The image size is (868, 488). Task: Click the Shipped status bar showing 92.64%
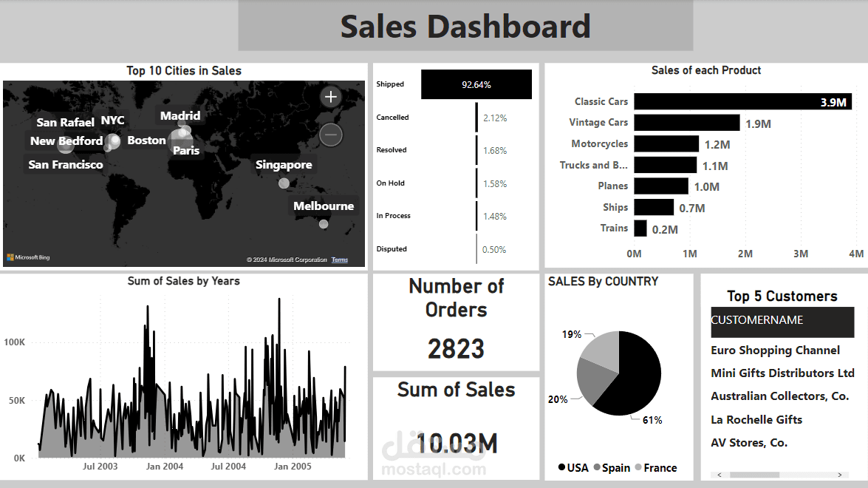pos(476,84)
